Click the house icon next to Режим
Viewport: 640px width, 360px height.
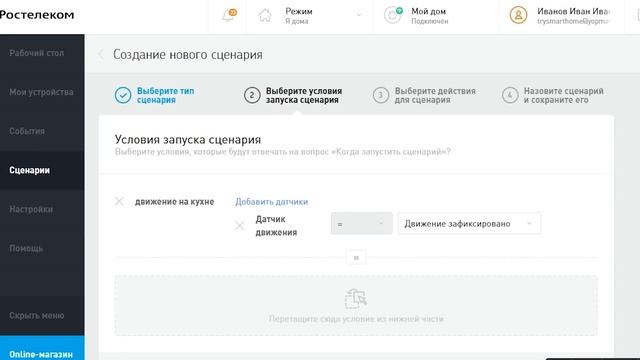coord(265,16)
